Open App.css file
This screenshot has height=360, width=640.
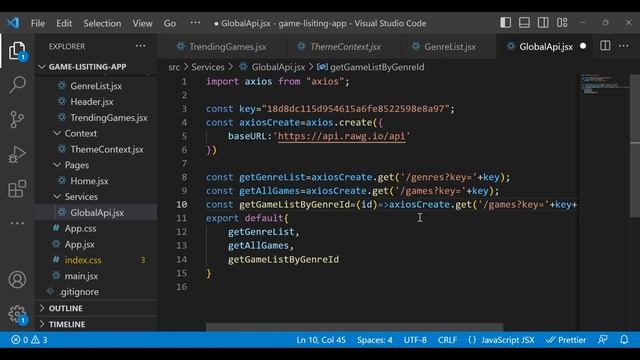[x=80, y=229]
